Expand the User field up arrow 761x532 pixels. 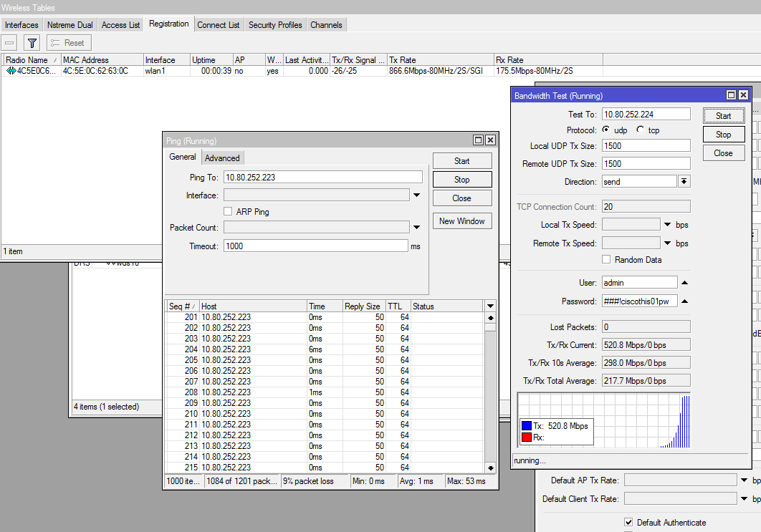click(684, 283)
